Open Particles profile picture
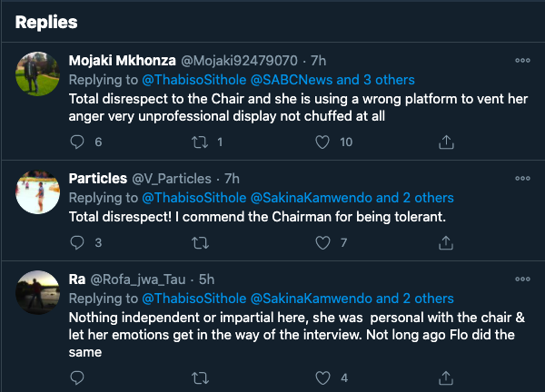545x392 pixels. 38,191
